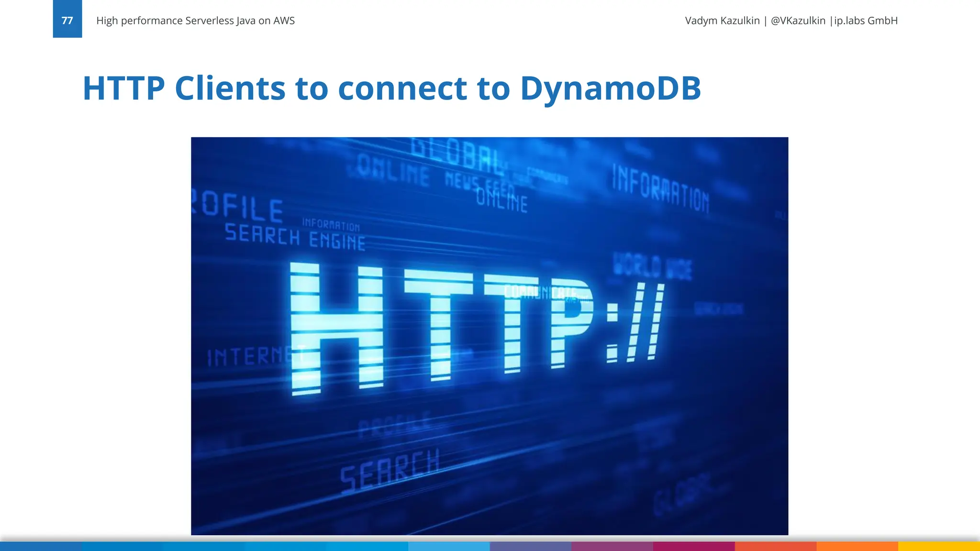
Task: Click the purple segment of the bottom bar
Action: tap(612, 546)
